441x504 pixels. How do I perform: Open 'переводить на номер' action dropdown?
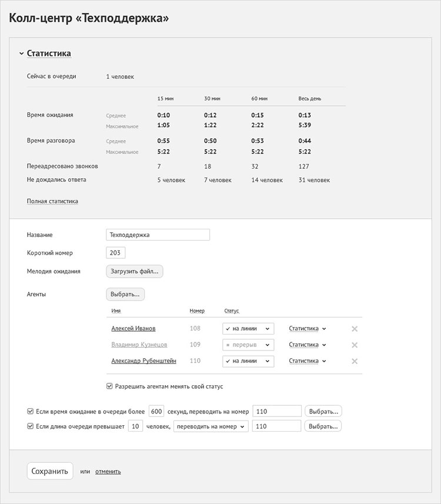click(211, 426)
